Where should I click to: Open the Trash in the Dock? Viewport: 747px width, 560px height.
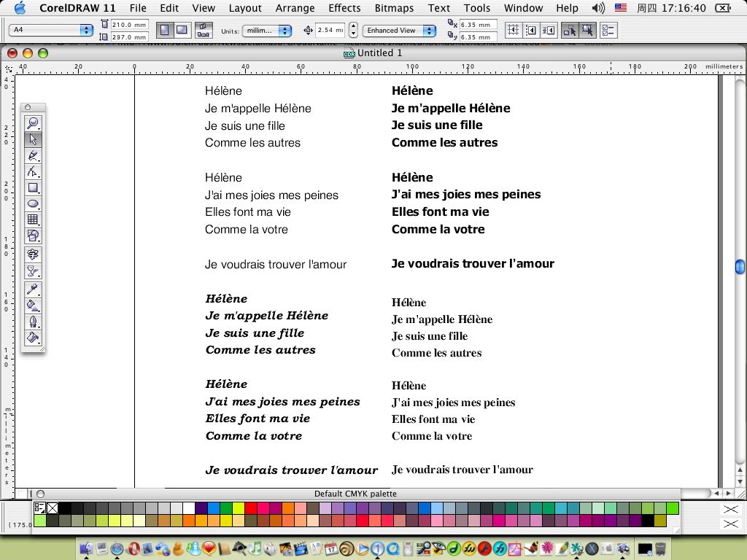coord(660,548)
